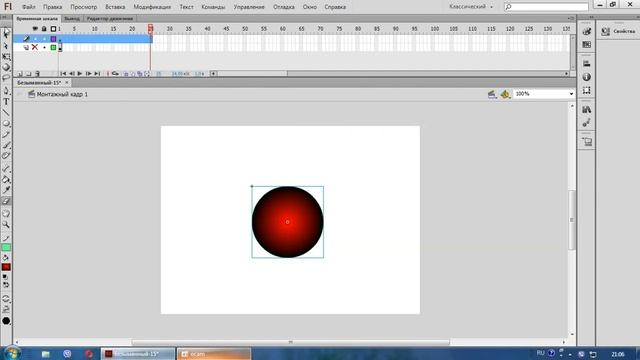Image resolution: width=640 pixels, height=360 pixels.
Task: Toggle lock dot of second layer
Action: point(44,47)
